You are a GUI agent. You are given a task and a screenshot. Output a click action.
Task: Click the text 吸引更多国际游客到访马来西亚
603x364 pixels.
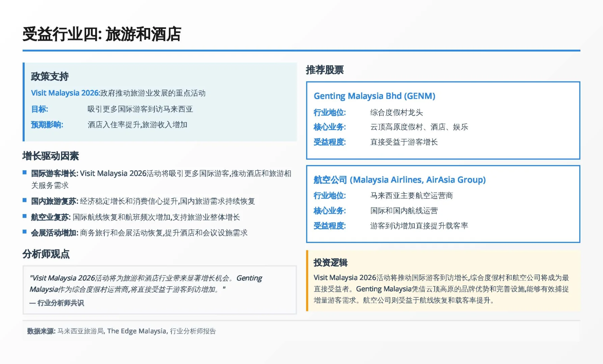pos(140,109)
